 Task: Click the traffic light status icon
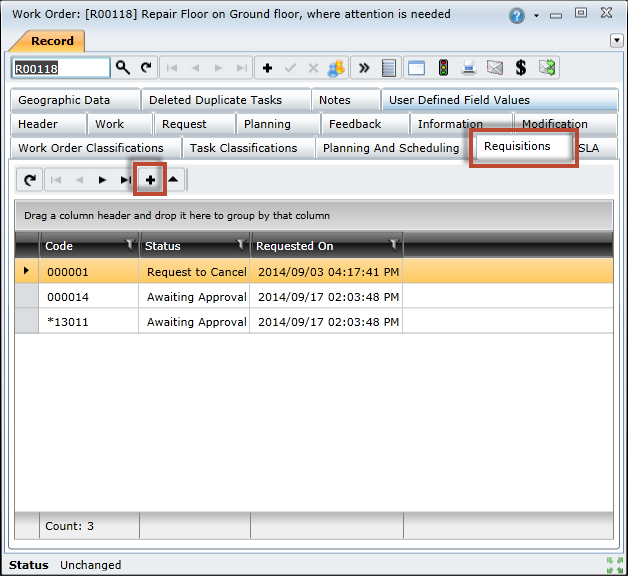point(441,68)
